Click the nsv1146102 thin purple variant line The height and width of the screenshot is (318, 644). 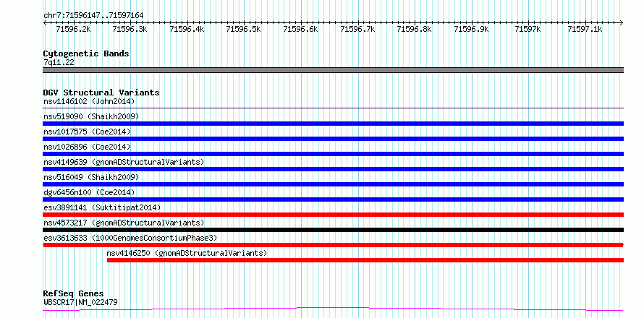333,108
